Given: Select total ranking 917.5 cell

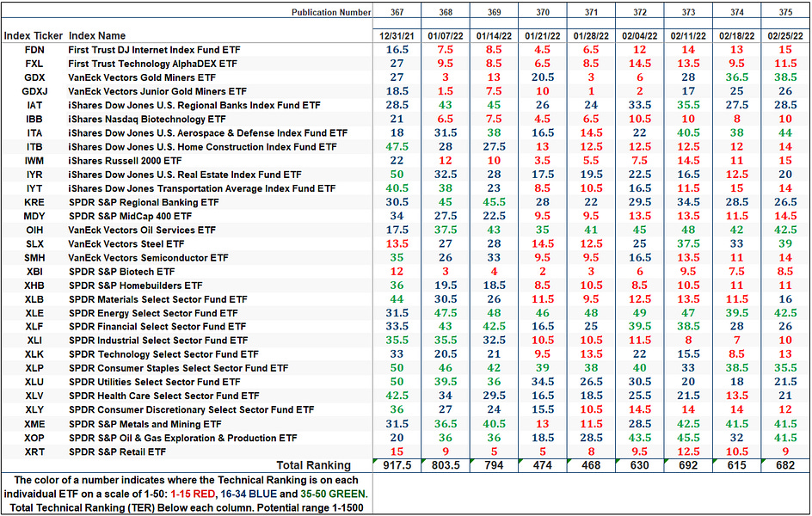Looking at the screenshot, I should tap(397, 465).
